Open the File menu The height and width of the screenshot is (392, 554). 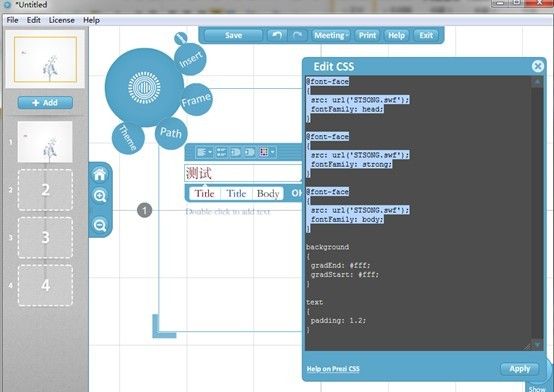click(12, 20)
